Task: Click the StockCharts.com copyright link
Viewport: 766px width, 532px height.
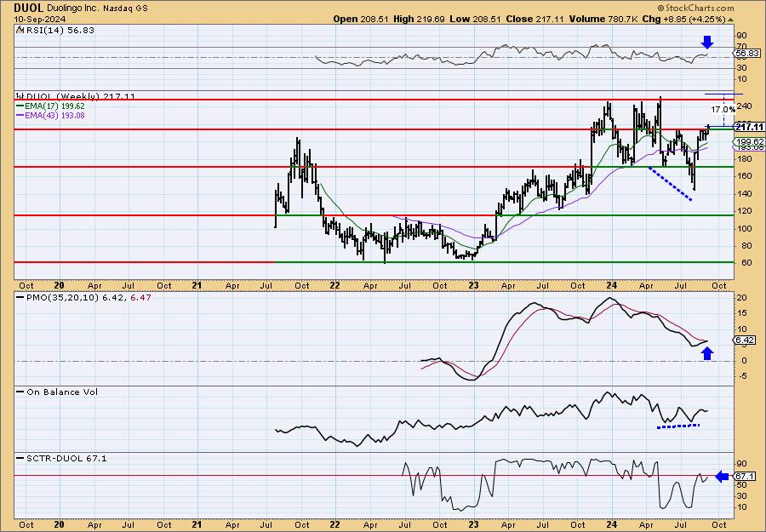Action: click(695, 8)
